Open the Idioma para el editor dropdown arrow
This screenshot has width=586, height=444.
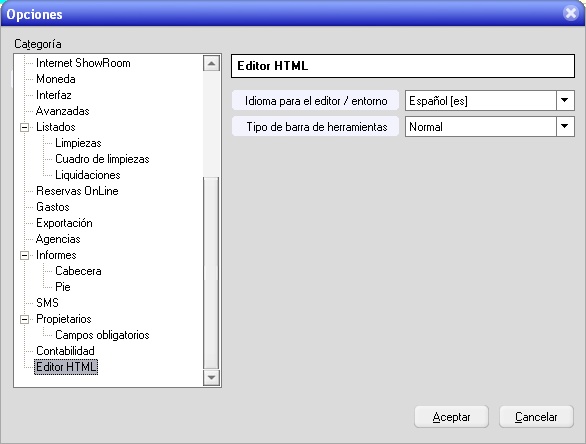565,101
